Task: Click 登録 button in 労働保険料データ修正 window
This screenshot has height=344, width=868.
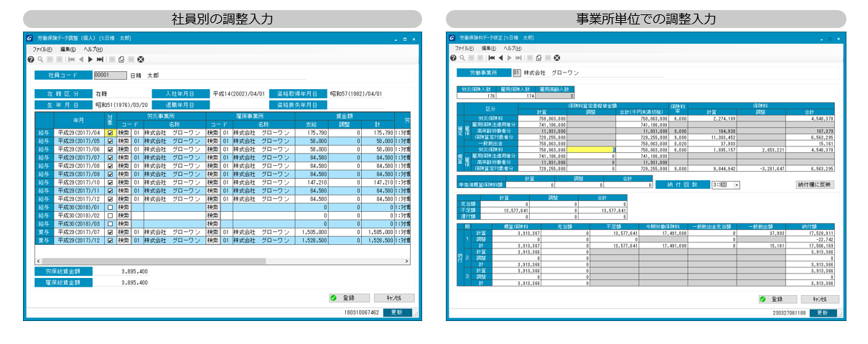Action: (778, 299)
